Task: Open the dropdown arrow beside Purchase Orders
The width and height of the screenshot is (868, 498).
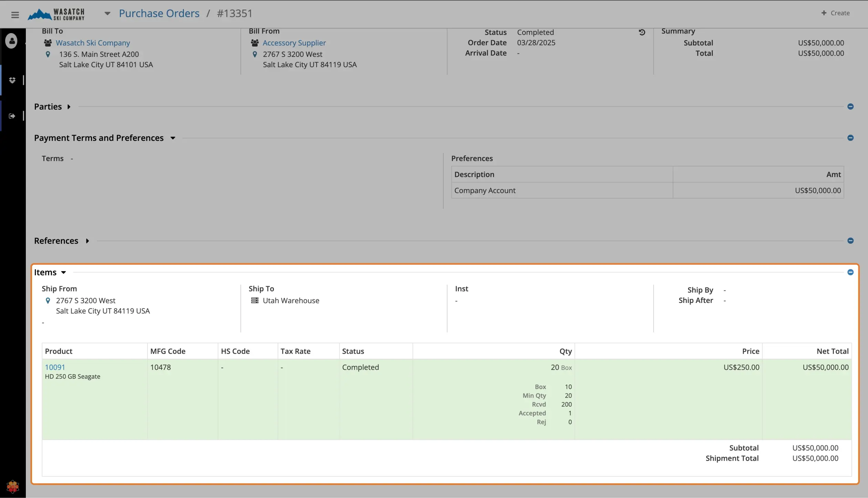Action: tap(107, 13)
